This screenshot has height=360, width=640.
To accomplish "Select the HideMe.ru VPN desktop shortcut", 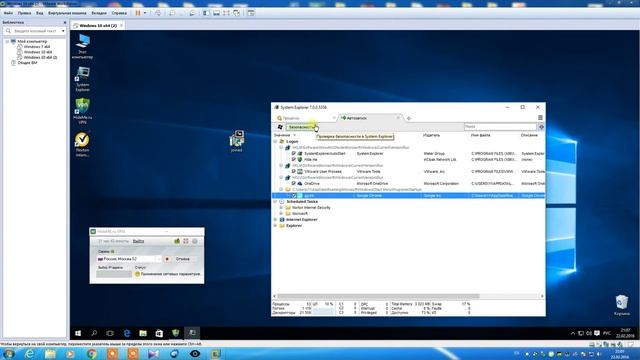I will click(x=82, y=111).
